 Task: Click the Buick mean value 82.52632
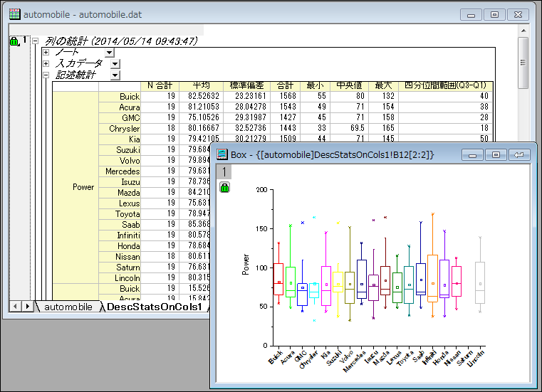(x=204, y=96)
